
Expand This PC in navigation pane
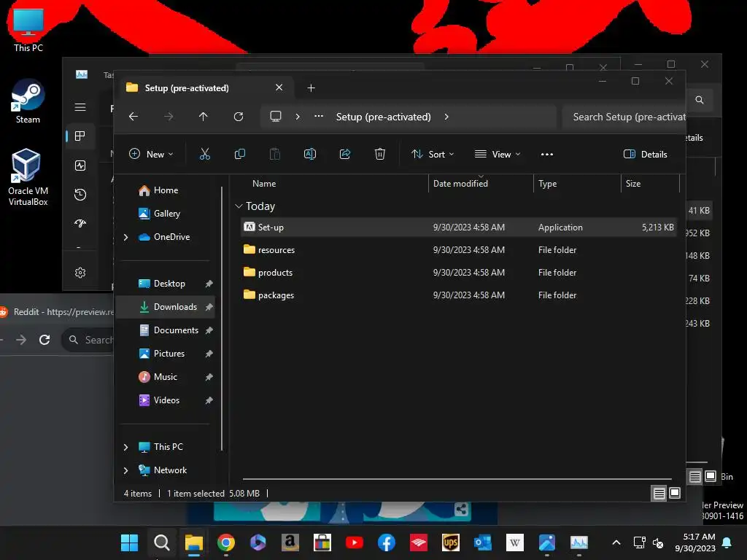tap(125, 447)
